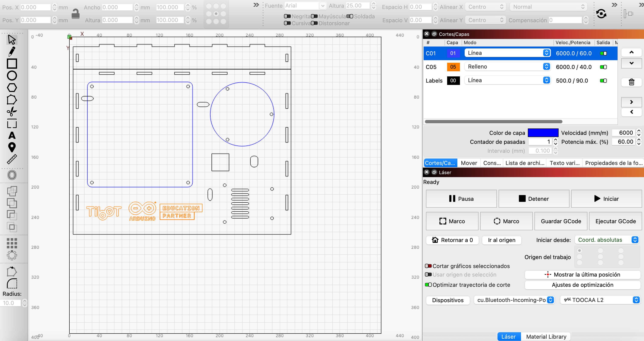Move selected layer down with arrow
Screen dimensions: 644x341
[631, 63]
